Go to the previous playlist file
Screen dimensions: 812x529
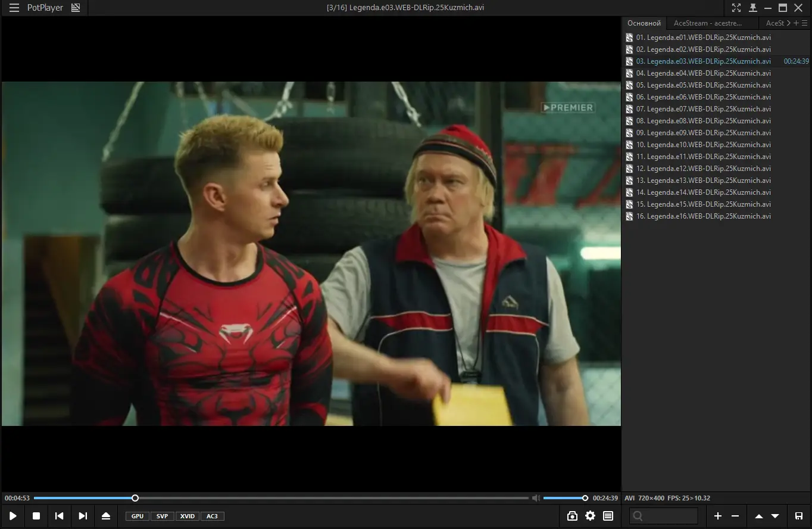pos(59,516)
